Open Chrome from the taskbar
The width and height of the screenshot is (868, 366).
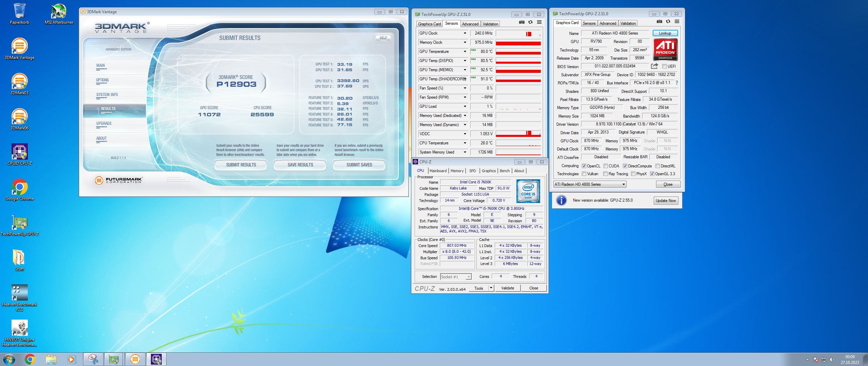click(x=30, y=359)
